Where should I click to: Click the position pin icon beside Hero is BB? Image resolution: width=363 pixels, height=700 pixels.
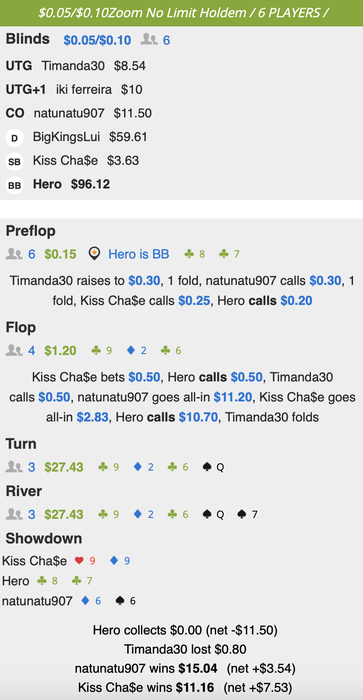(x=94, y=254)
